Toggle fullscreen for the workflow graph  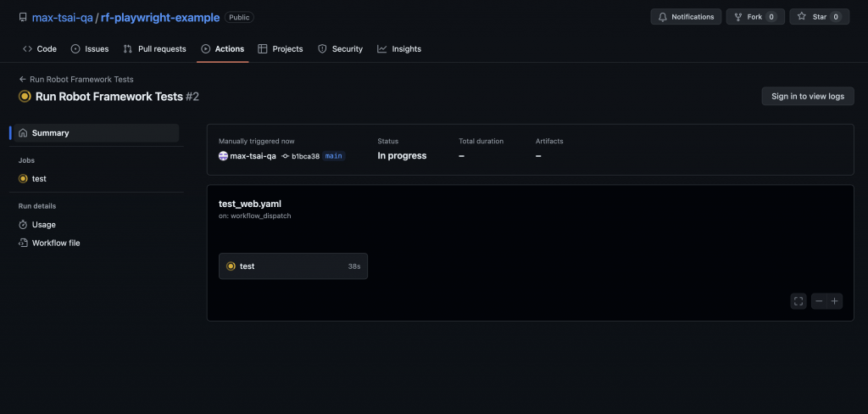798,301
